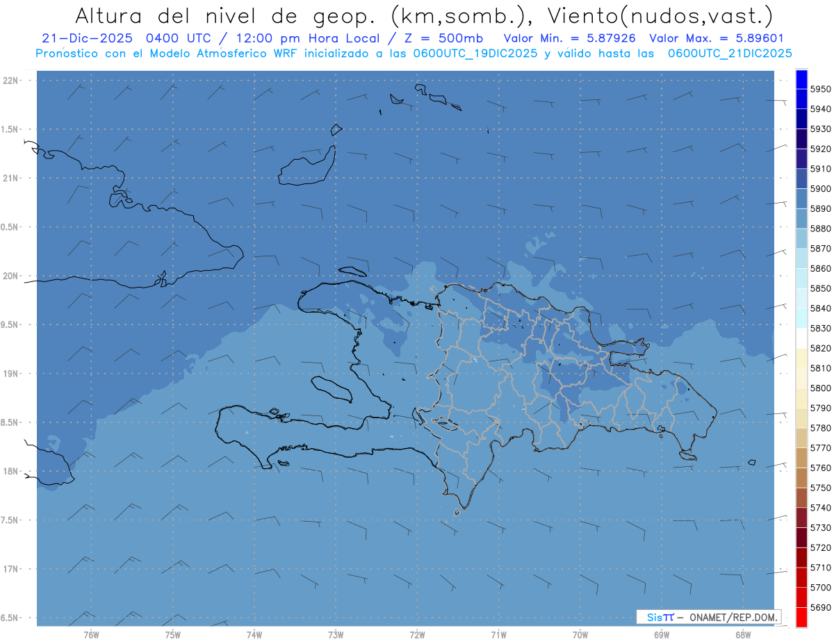
Task: Pick the swatch between 5890 and 5900
Action: [801, 199]
